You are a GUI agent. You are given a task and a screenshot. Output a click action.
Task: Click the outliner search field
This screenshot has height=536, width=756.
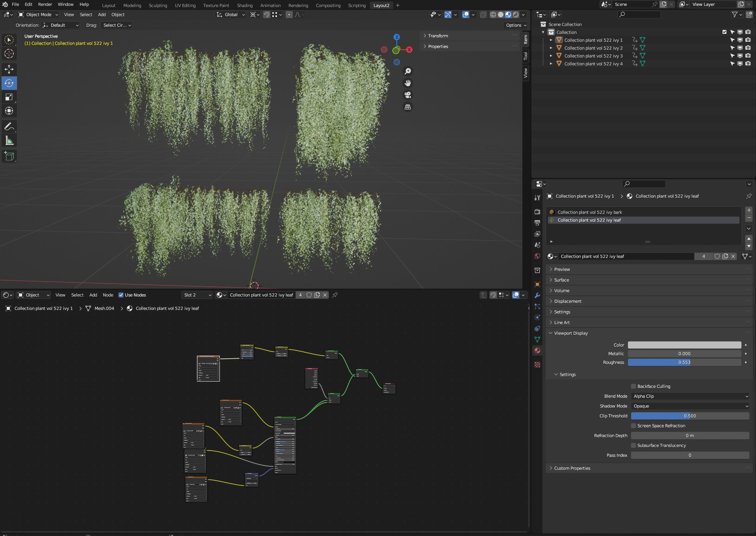click(x=639, y=15)
